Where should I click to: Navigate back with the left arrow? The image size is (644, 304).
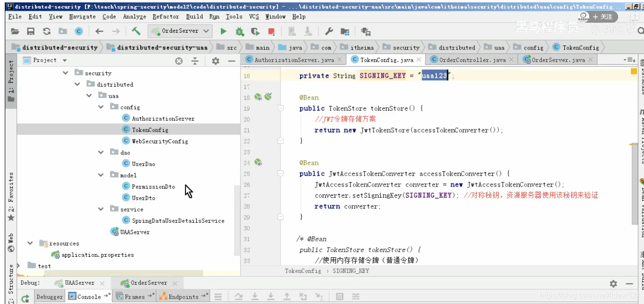click(99, 31)
